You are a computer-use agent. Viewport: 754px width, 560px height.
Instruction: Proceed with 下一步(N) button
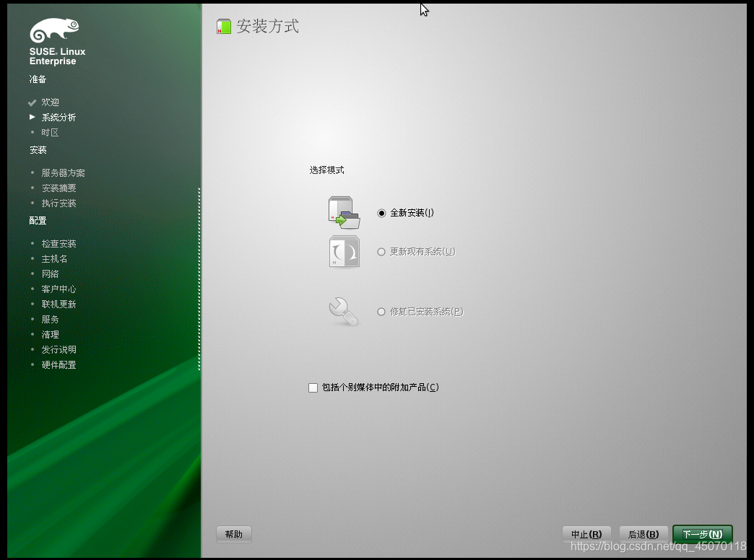click(703, 534)
